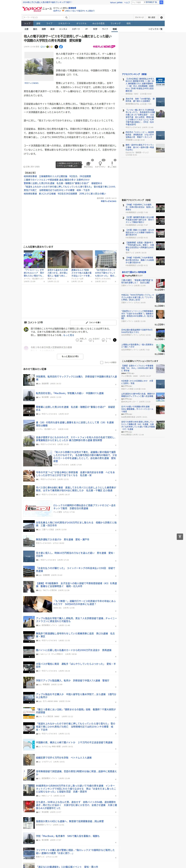Open the エキスパート tab
186x868 pixels.
pos(64,24)
